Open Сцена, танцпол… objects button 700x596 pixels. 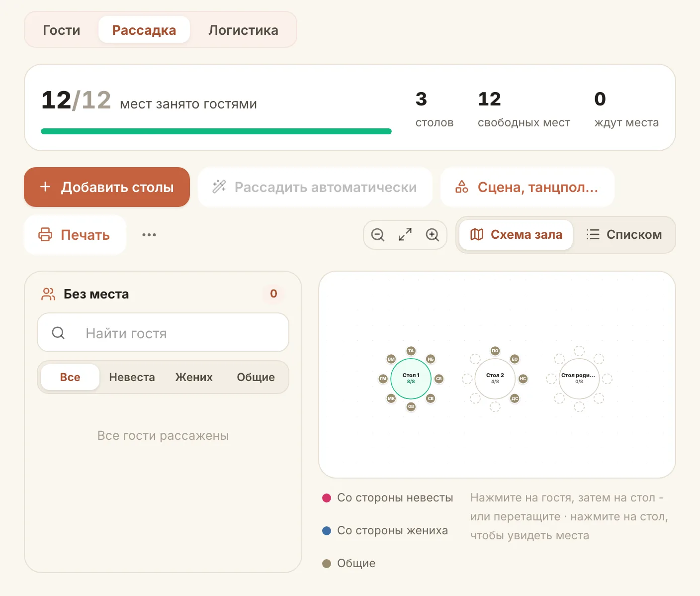tap(527, 187)
